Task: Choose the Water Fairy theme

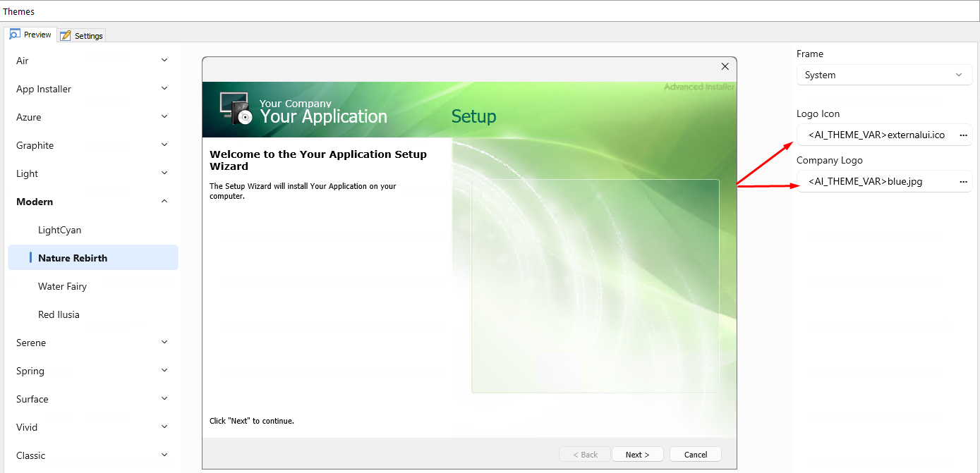Action: 63,286
